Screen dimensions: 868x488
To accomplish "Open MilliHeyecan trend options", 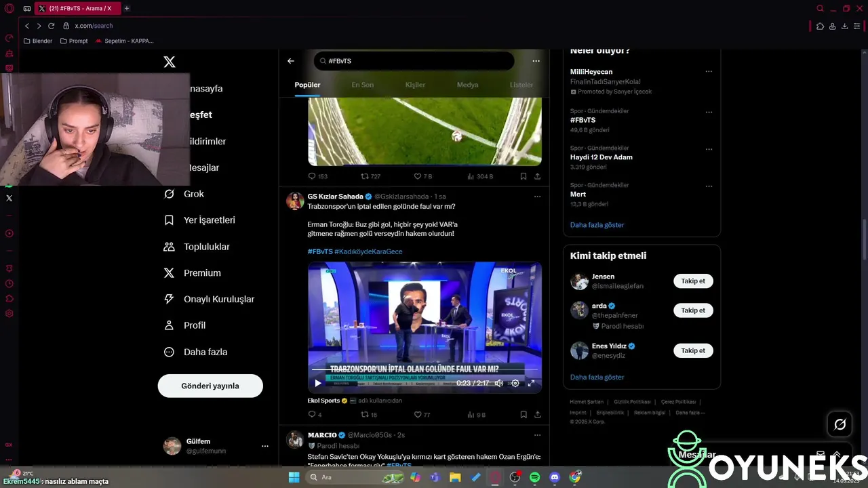I will pos(709,72).
